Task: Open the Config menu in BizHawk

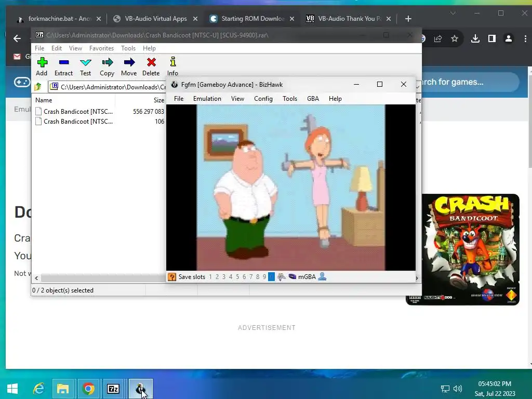Action: (x=263, y=99)
